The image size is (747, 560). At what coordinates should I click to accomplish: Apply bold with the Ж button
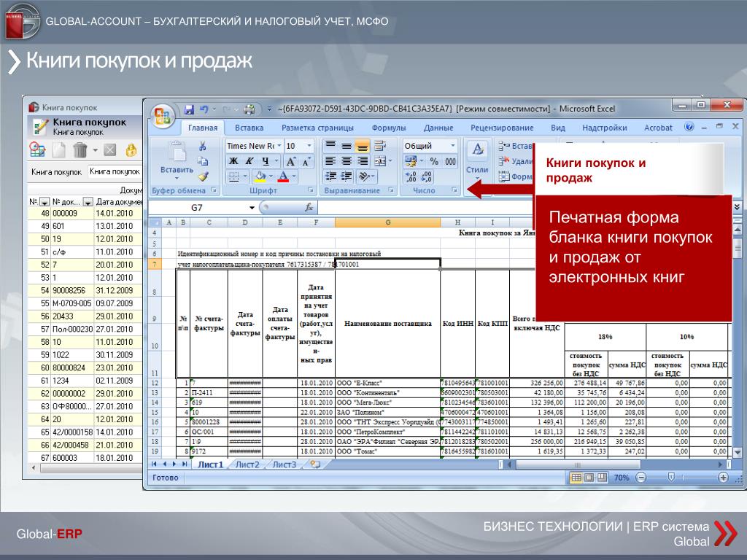click(233, 161)
